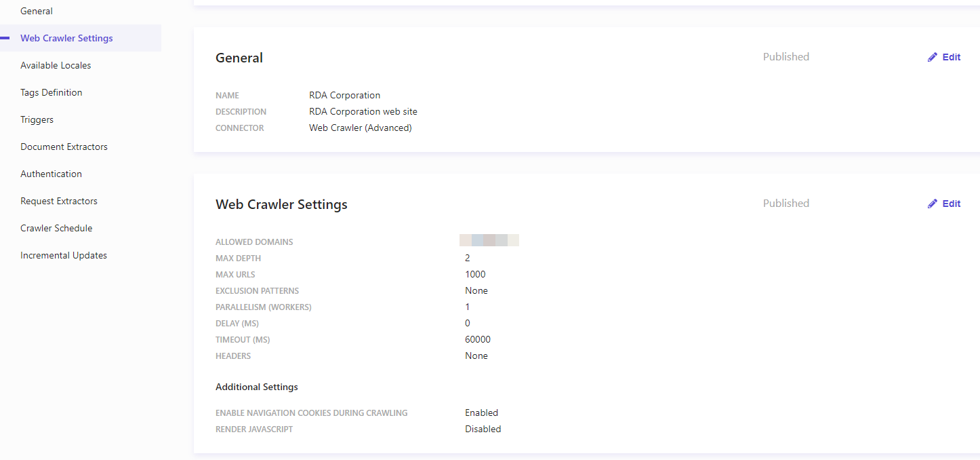Click the NAME label in General card
This screenshot has width=980, height=460.
(x=227, y=96)
